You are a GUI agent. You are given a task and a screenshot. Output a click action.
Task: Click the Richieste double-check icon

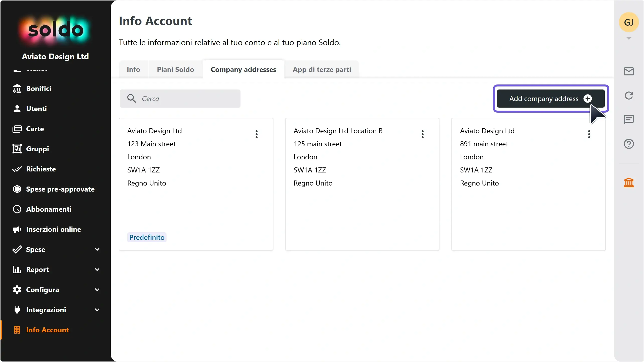17,169
